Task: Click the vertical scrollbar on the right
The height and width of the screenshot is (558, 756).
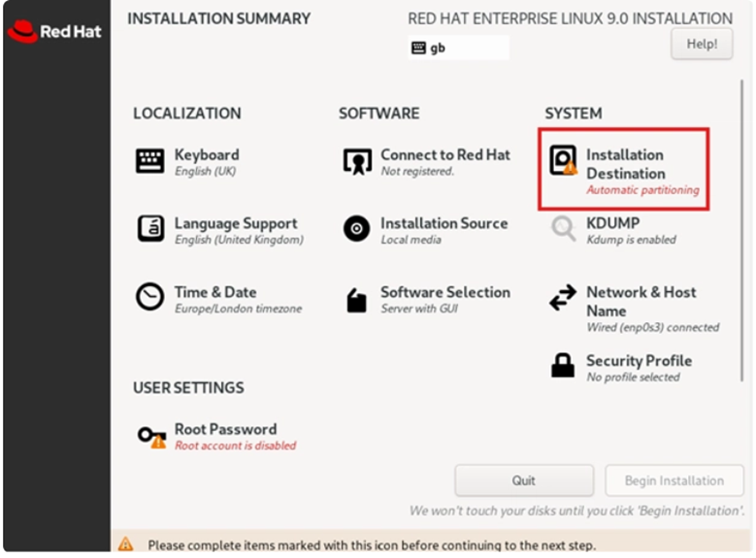Action: (742, 231)
